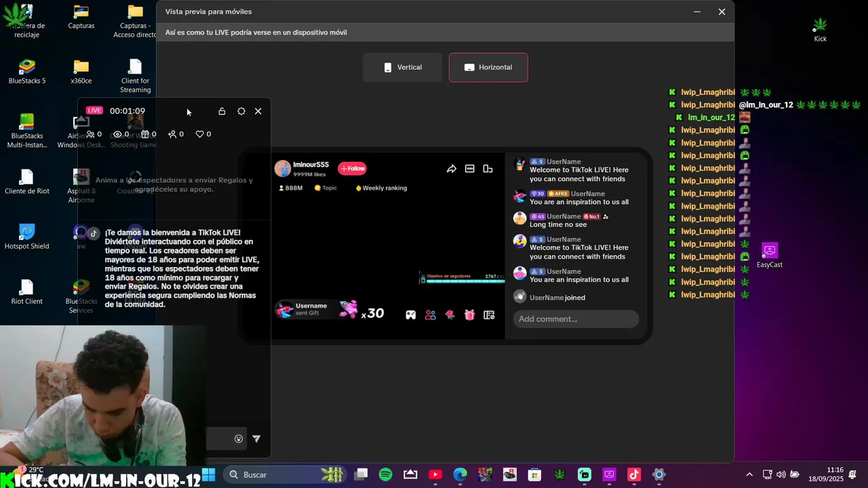Screen dimensions: 868x488
Task: Click the heart likes count icon
Action: click(x=199, y=134)
